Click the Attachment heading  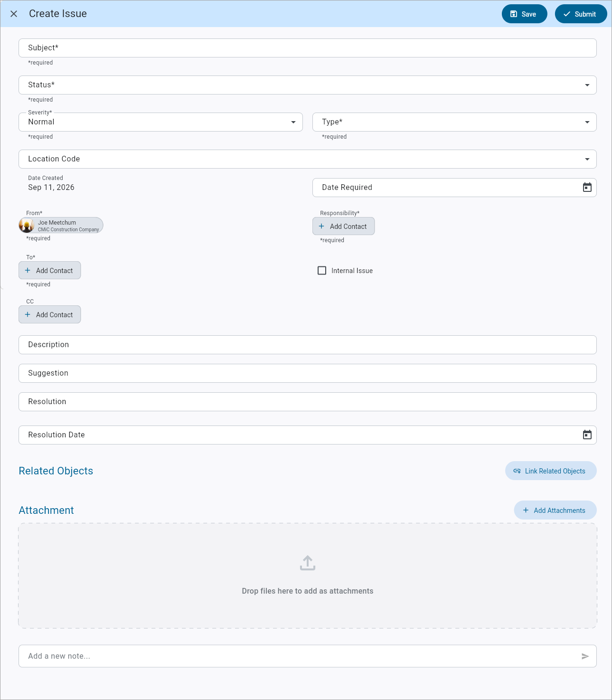click(47, 511)
